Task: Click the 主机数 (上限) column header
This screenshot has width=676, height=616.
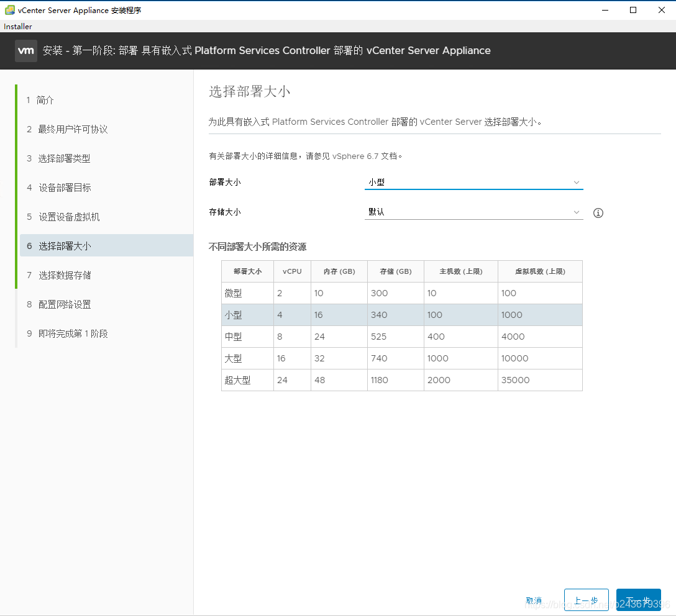Action: point(461,271)
